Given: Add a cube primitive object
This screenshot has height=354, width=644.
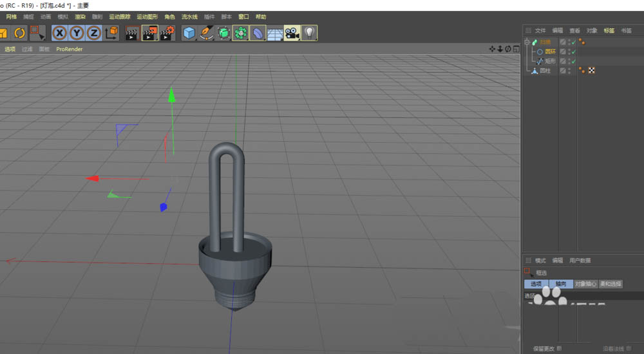Looking at the screenshot, I should [189, 33].
